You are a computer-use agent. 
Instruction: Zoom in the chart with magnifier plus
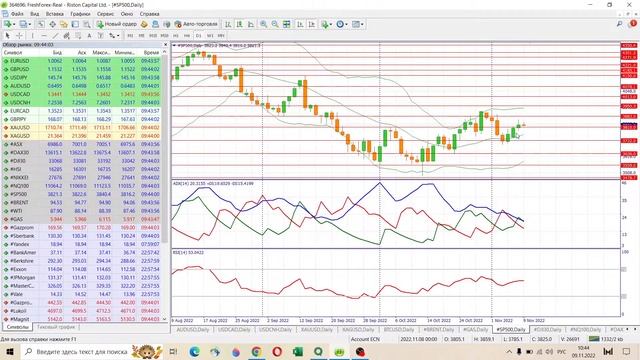(264, 24)
